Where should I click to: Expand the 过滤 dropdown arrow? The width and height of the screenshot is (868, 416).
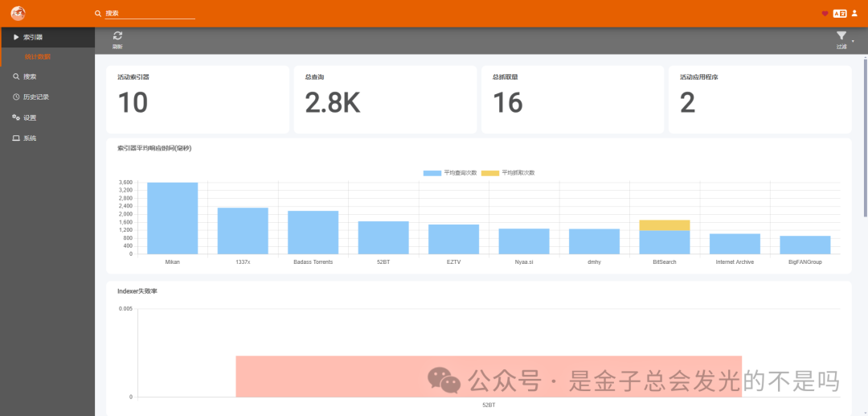(x=853, y=40)
